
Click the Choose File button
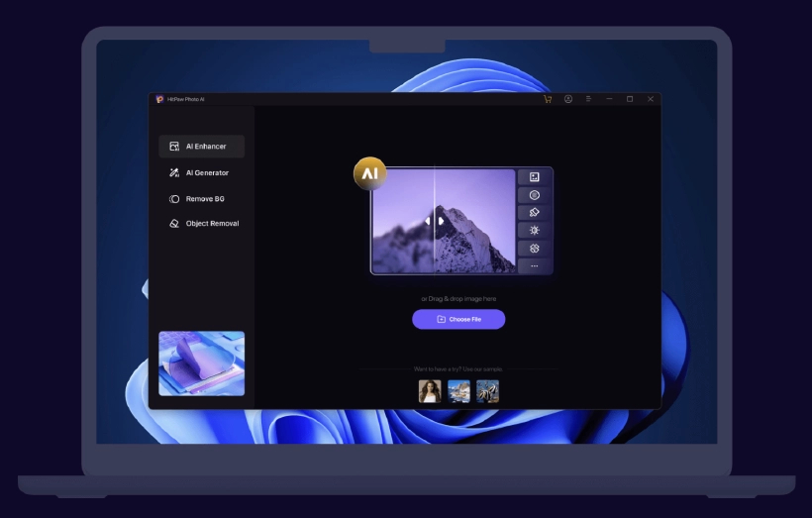(458, 319)
